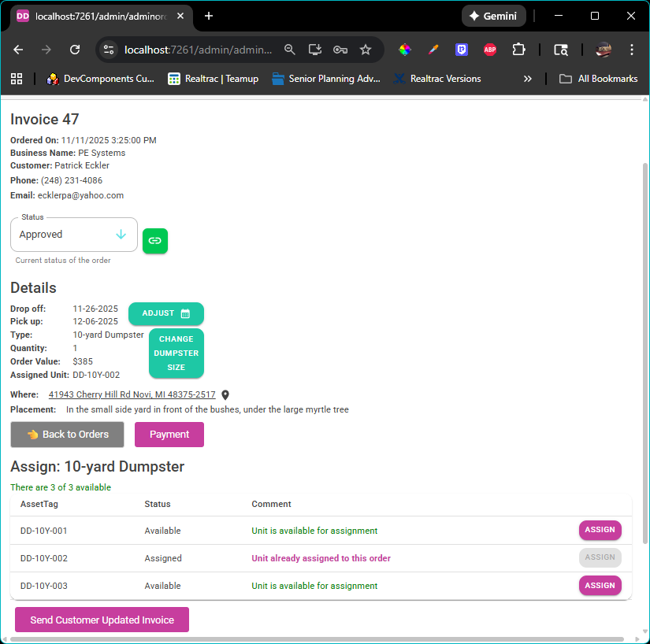Click the green link icon beside the Status field

(x=155, y=241)
